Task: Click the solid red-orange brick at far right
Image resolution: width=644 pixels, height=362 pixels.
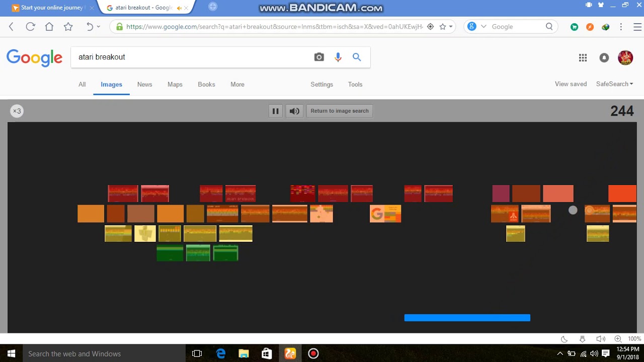Action: click(x=622, y=194)
